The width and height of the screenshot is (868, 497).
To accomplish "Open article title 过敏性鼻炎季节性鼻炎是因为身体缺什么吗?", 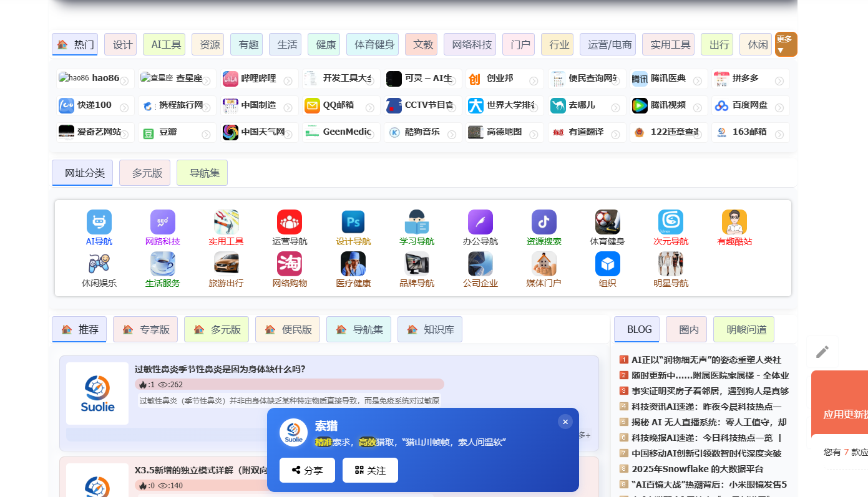I will [x=220, y=369].
